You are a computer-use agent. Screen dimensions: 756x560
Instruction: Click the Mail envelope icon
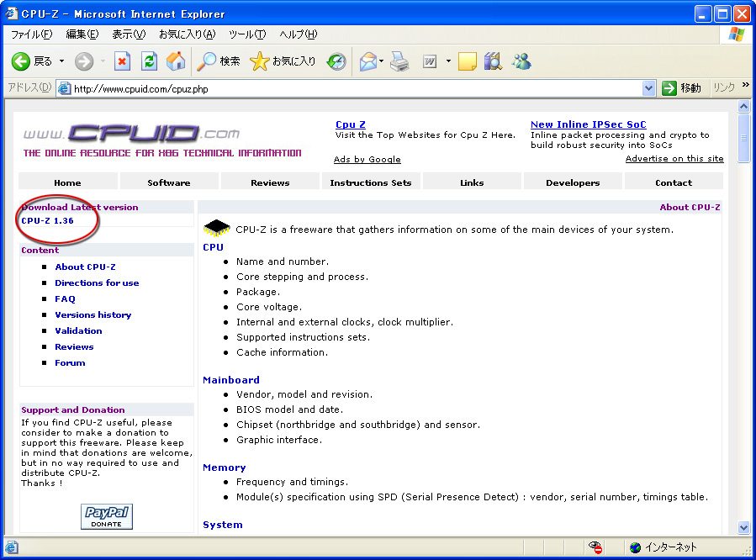tap(367, 61)
